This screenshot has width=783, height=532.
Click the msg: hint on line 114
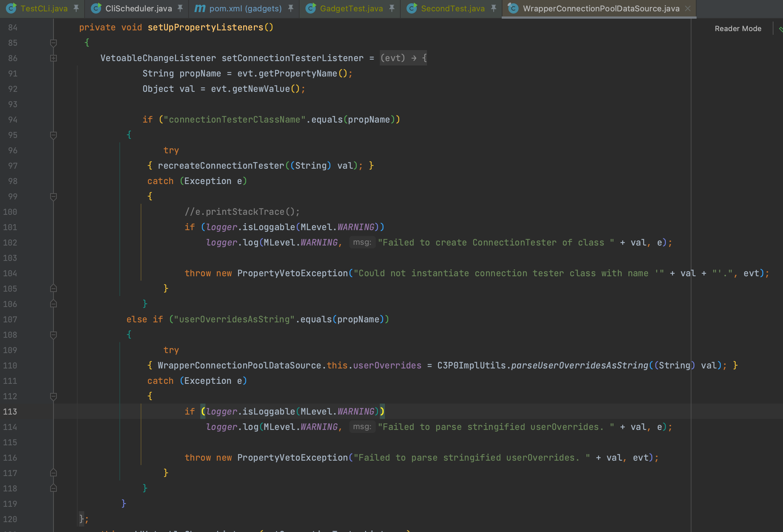(362, 427)
